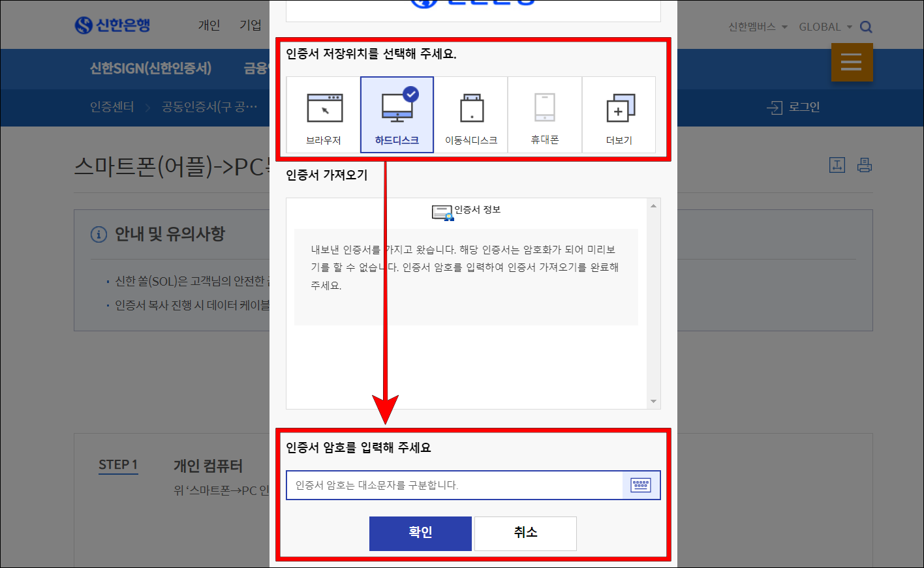This screenshot has height=568, width=924.
Task: Confirm with the 확인 button
Action: pos(420,533)
